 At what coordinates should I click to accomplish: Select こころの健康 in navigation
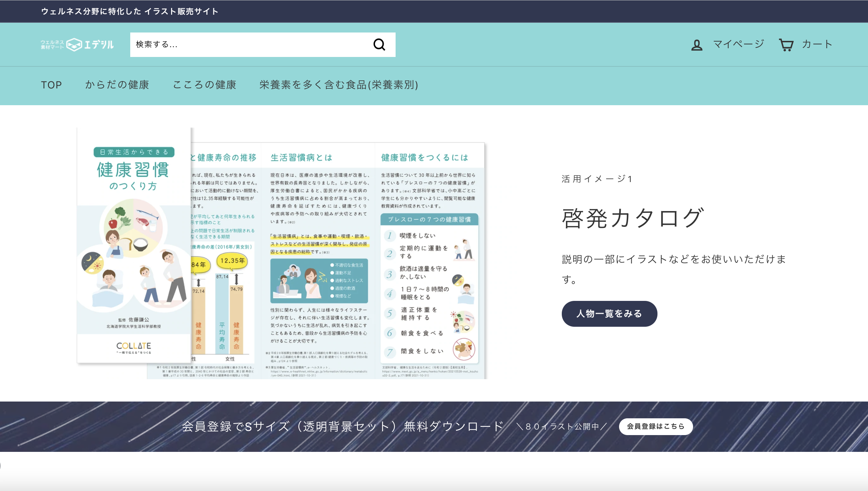[205, 85]
